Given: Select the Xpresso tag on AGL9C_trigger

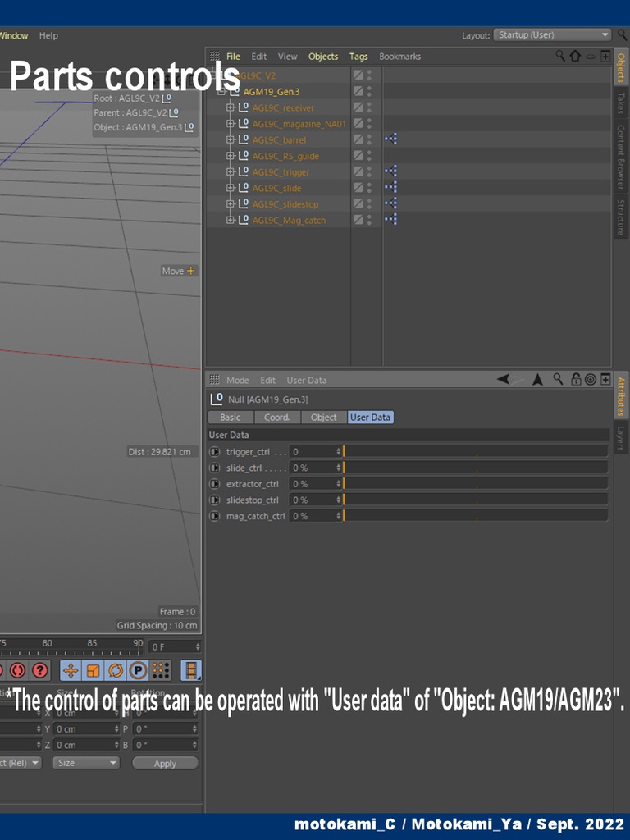Looking at the screenshot, I should (x=391, y=171).
